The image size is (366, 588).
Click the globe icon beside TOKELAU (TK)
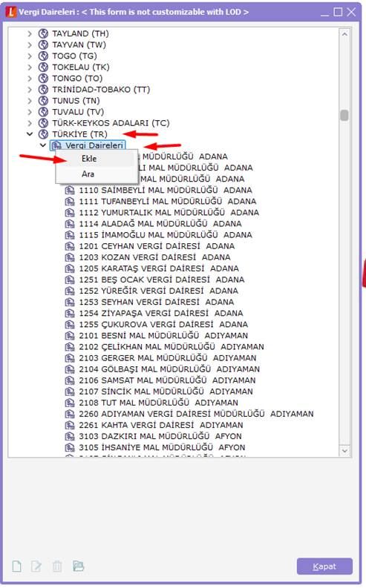(x=44, y=67)
